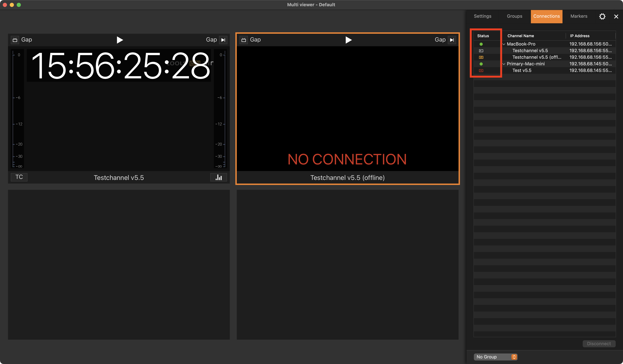
Task: Switch to the Settings tab
Action: click(482, 16)
